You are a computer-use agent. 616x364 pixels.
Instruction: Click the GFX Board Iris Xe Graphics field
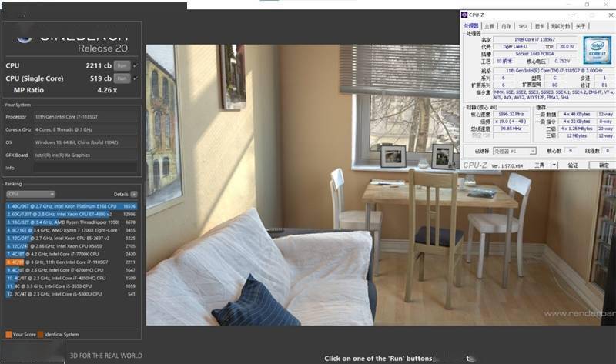(x=85, y=155)
